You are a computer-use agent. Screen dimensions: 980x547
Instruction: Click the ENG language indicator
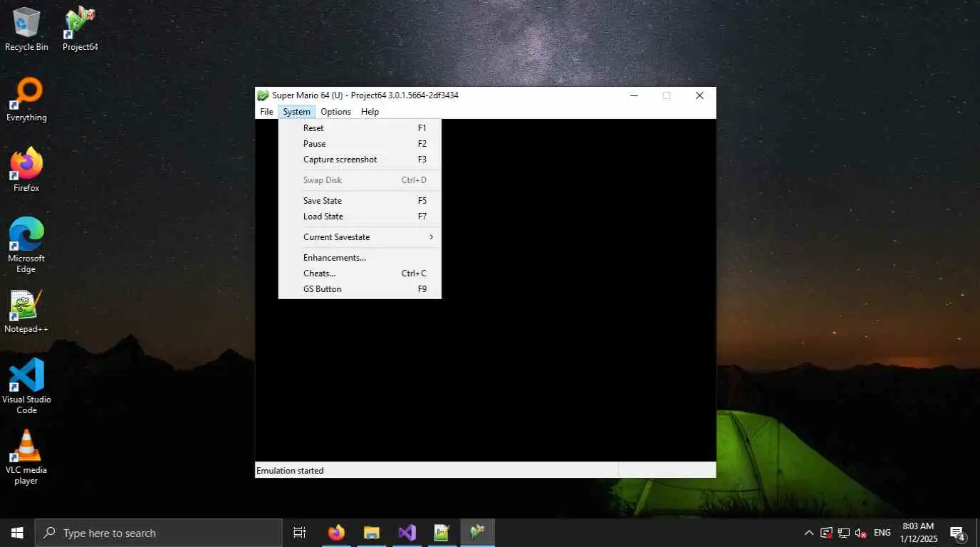(x=882, y=533)
